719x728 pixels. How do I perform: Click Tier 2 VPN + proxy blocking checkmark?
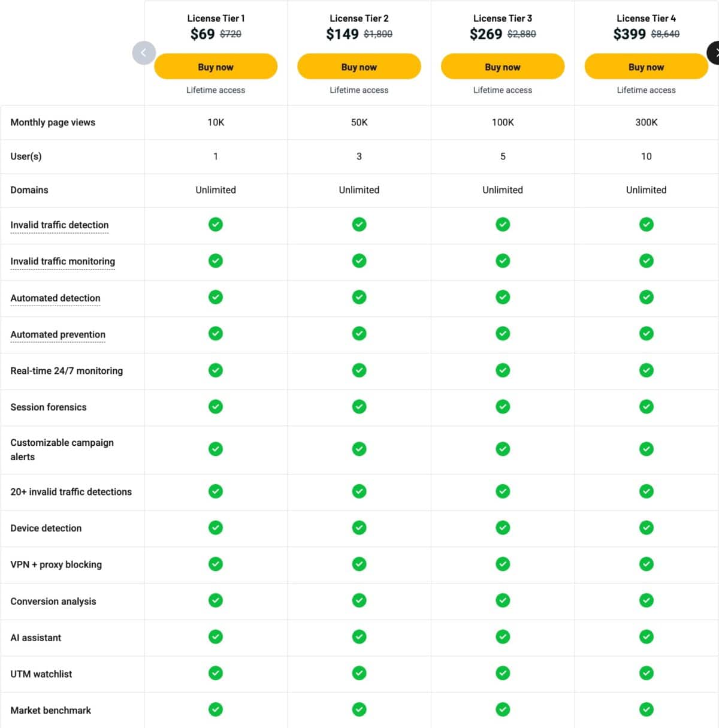[359, 564]
